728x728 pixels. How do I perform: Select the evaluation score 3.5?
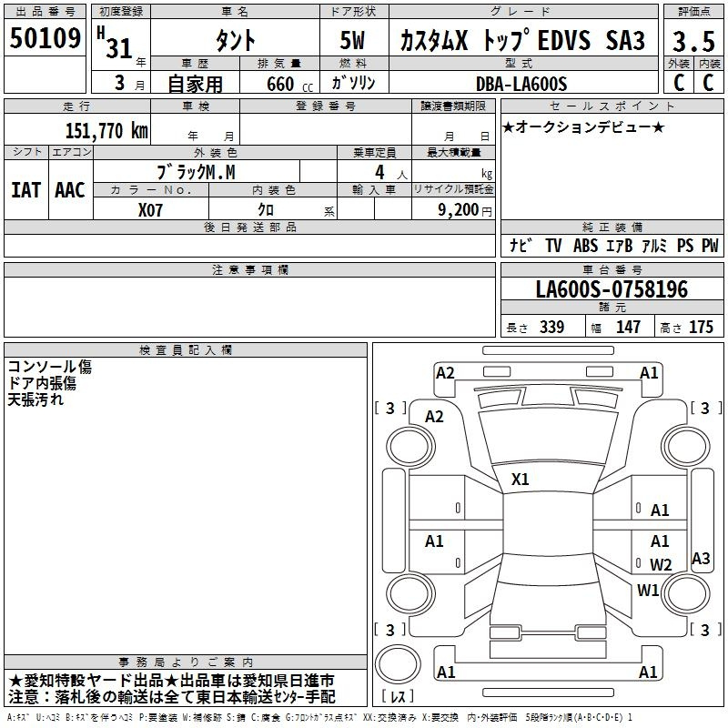tap(692, 41)
